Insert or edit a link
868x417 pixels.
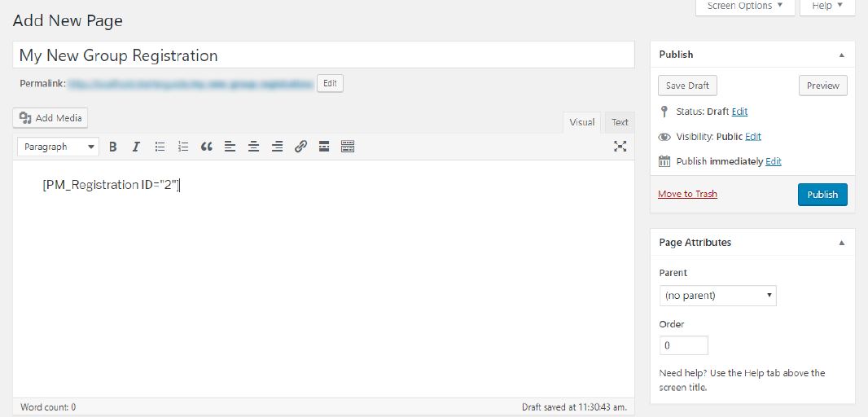coord(300,147)
